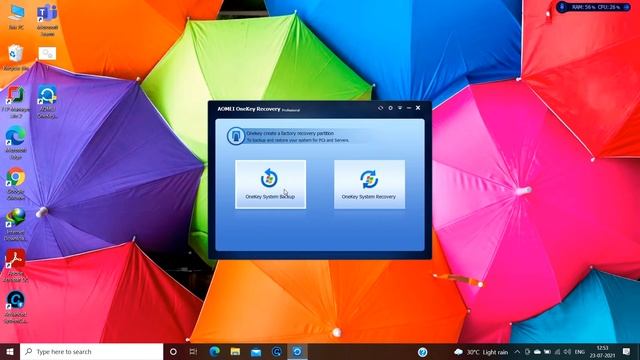Viewport: 640px width, 360px height.
Task: Click RAM CPU monitor widget
Action: pyautogui.click(x=594, y=7)
